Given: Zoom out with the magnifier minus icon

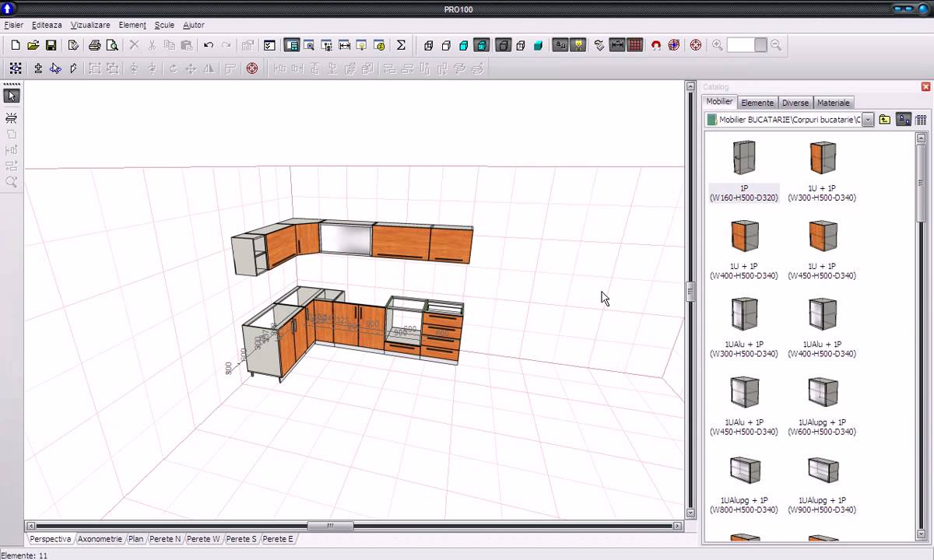Looking at the screenshot, I should [x=776, y=45].
